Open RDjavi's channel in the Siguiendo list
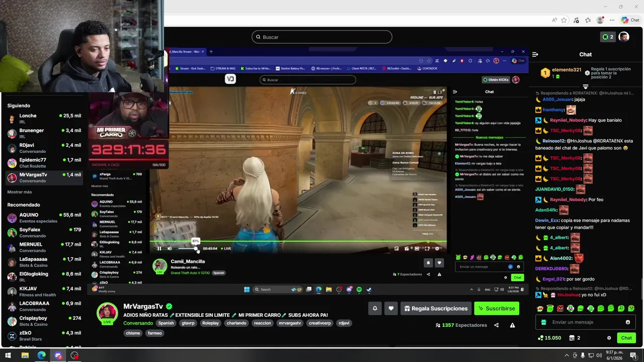The width and height of the screenshot is (644, 362). (44, 148)
